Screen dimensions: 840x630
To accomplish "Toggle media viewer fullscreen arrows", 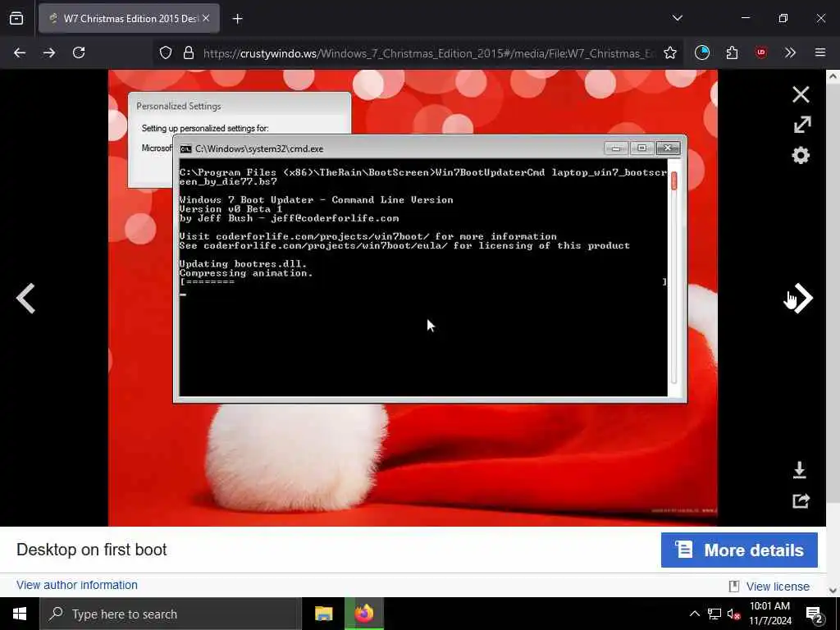I will pyautogui.click(x=801, y=125).
